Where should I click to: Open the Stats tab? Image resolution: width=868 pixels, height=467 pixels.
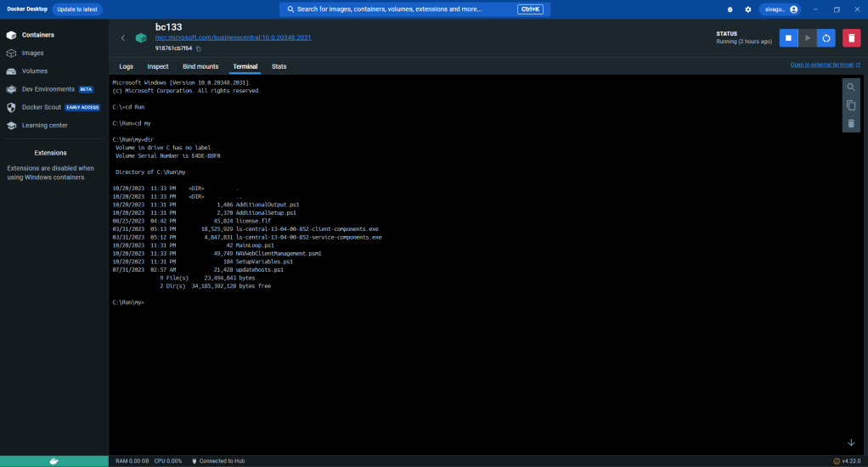click(x=279, y=66)
